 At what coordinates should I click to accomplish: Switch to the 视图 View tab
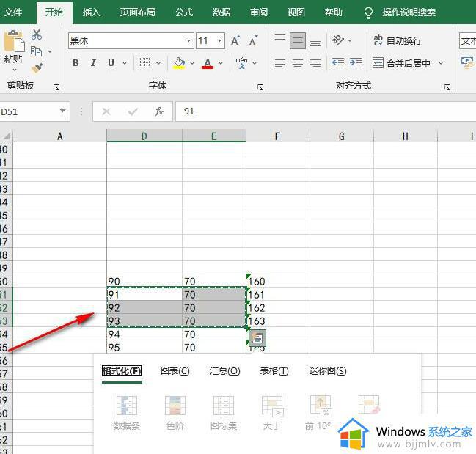point(296,12)
